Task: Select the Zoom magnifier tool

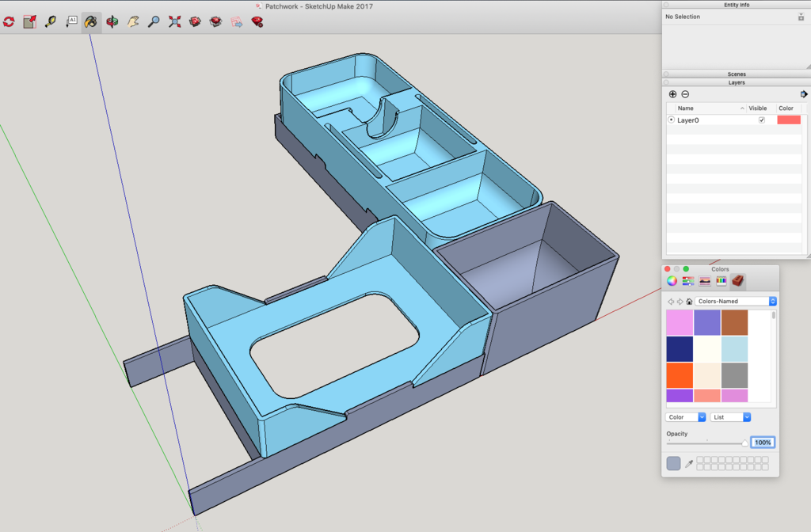Action: point(154,22)
